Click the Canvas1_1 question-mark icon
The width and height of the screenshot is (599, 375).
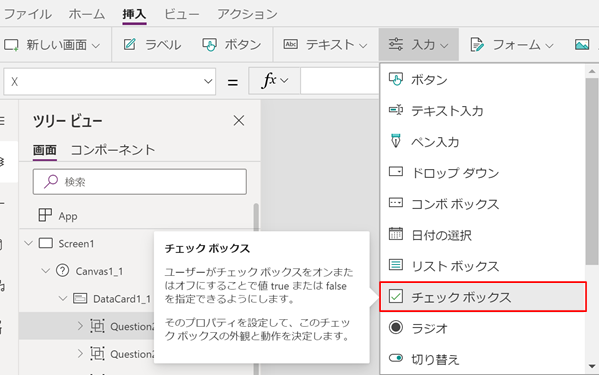pyautogui.click(x=62, y=270)
